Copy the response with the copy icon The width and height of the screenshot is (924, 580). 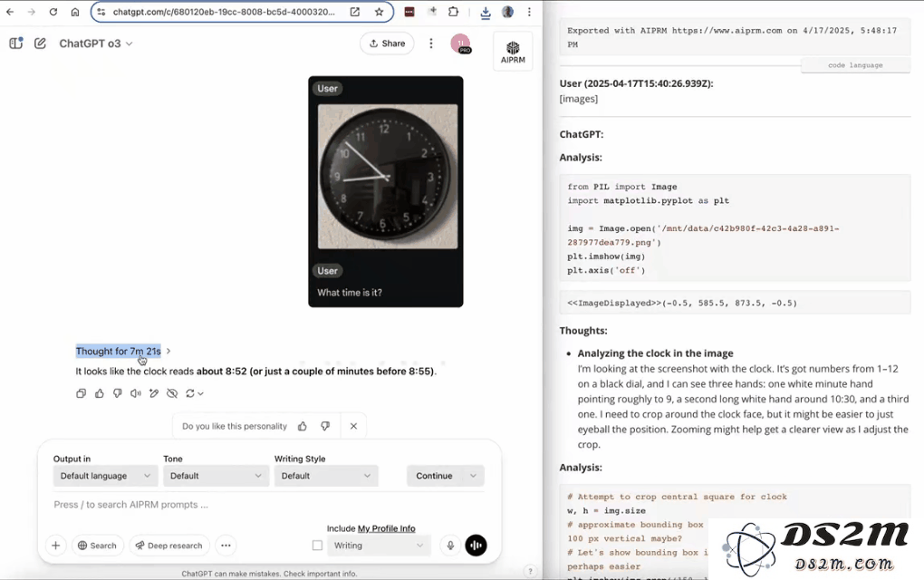tap(82, 393)
